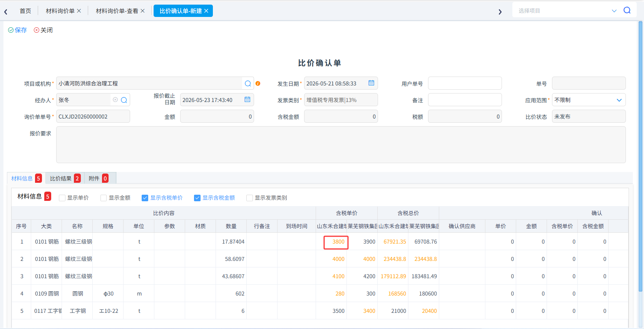Open the 经办人 lookup search icon

(x=124, y=100)
